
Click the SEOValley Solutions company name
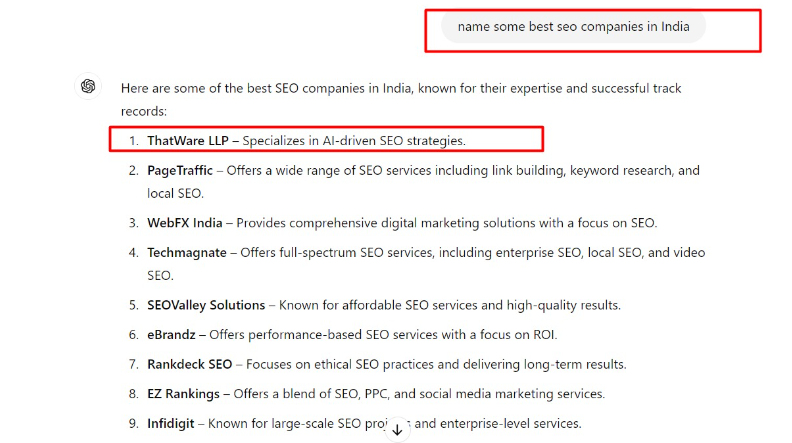[206, 305]
